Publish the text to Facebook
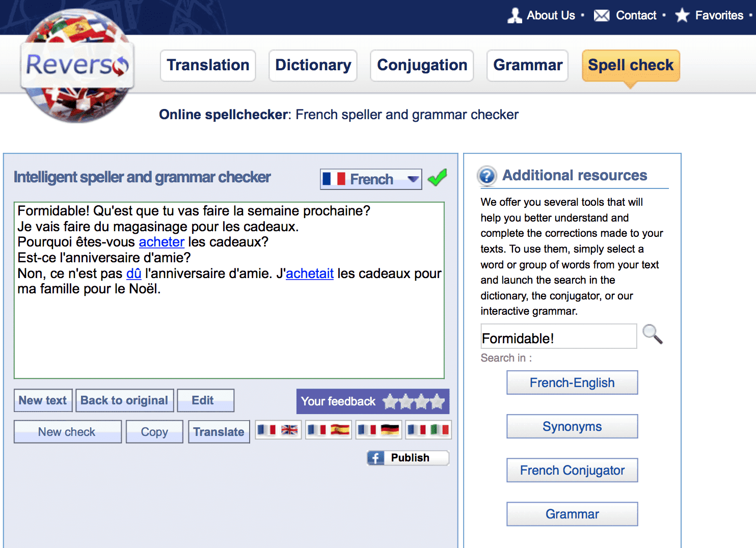Screen dimensions: 756x548 tap(408, 458)
